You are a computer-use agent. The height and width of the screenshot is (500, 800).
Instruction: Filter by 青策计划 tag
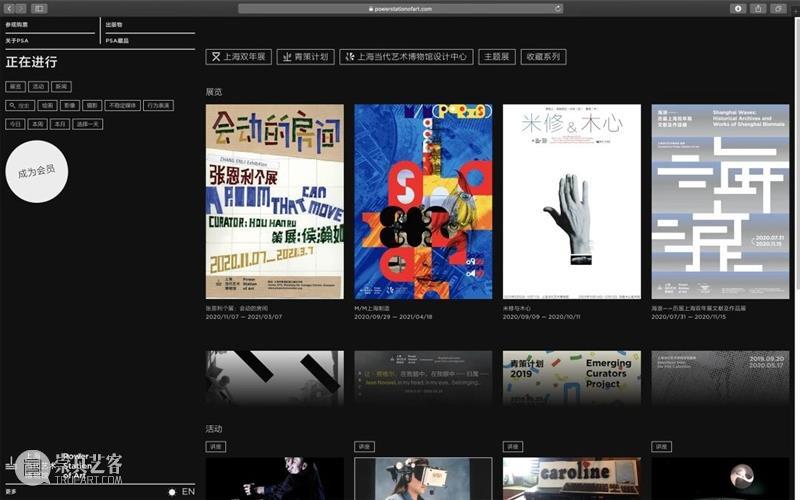click(305, 57)
